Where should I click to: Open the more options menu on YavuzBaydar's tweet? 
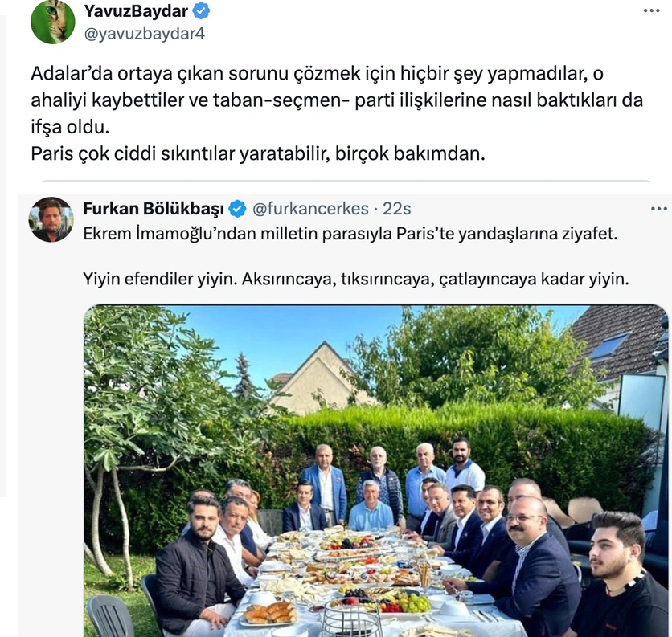pyautogui.click(x=651, y=11)
